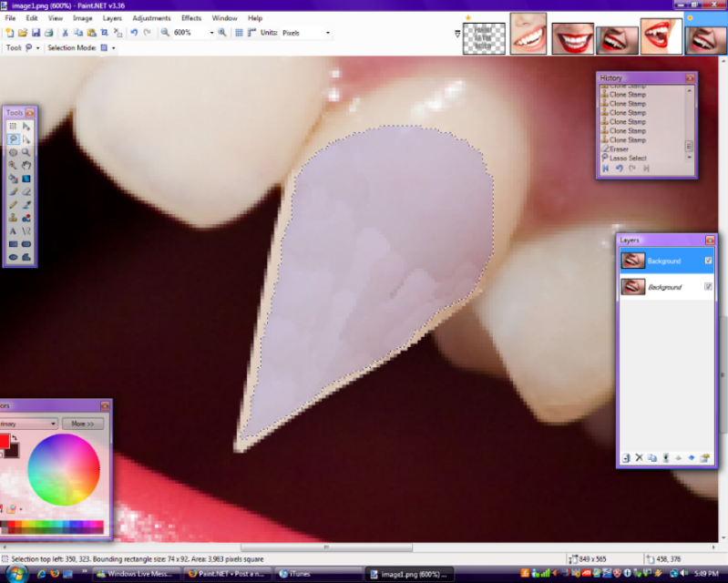728x583 pixels.
Task: Add a new layer in Layers panel
Action: [x=626, y=458]
